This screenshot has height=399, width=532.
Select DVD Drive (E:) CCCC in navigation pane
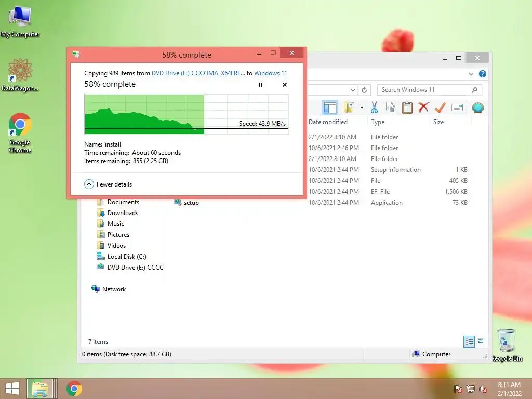[x=130, y=268]
